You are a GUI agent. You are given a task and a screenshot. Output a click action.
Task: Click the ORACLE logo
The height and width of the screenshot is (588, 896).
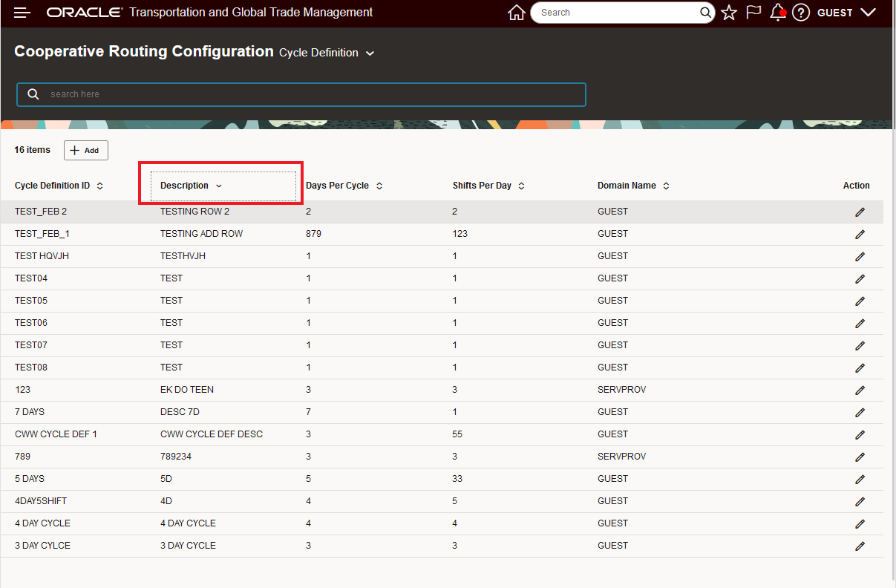point(84,13)
